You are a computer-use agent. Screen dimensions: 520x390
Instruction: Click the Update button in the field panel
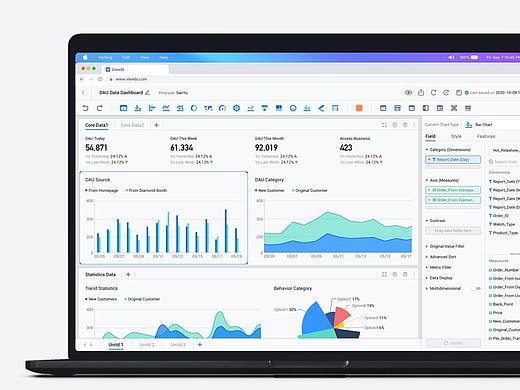tap(453, 343)
